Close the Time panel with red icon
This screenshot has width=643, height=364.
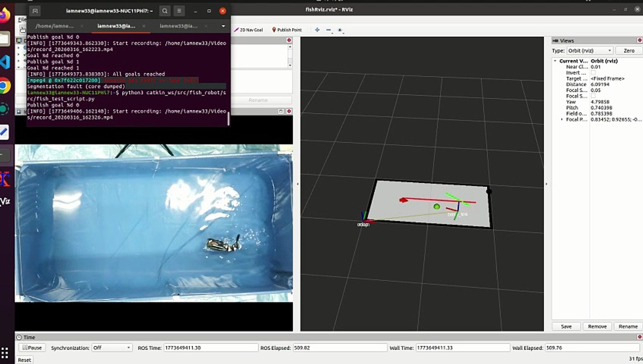[x=638, y=337]
